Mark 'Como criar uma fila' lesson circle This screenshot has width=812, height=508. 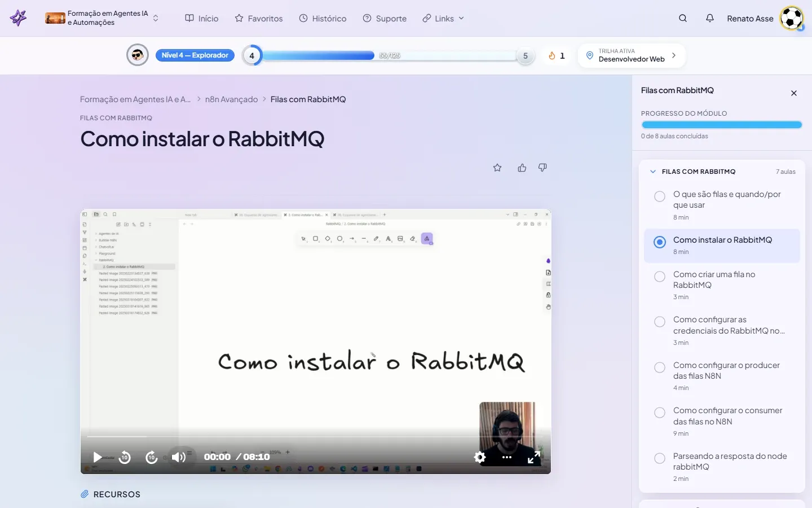click(x=659, y=277)
